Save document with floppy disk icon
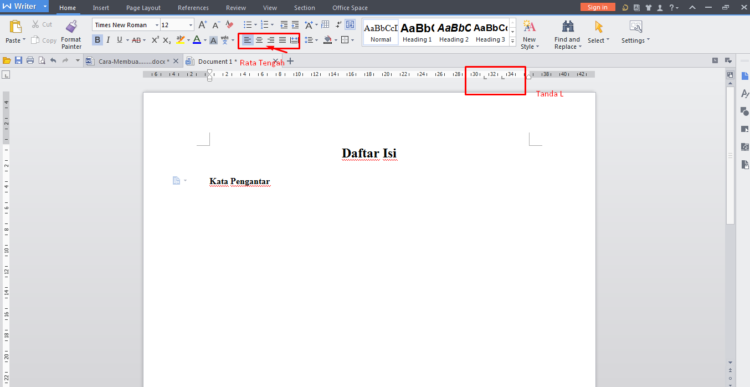Image resolution: width=750 pixels, height=387 pixels. pos(19,61)
